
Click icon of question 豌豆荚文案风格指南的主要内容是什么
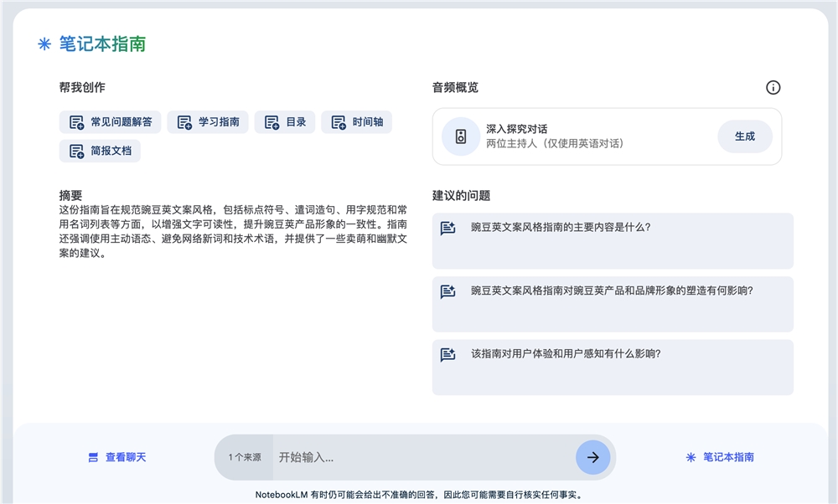coord(447,228)
